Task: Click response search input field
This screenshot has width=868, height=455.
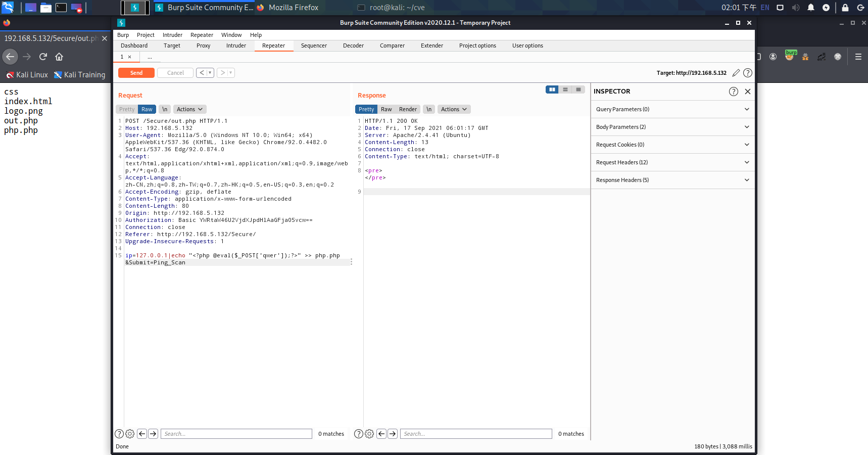Action: pos(476,434)
